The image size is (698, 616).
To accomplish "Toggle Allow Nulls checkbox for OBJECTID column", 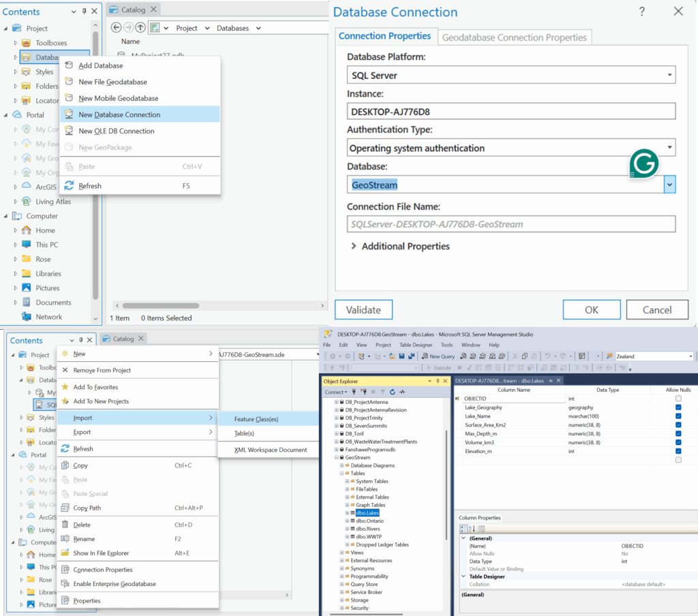I will [678, 399].
